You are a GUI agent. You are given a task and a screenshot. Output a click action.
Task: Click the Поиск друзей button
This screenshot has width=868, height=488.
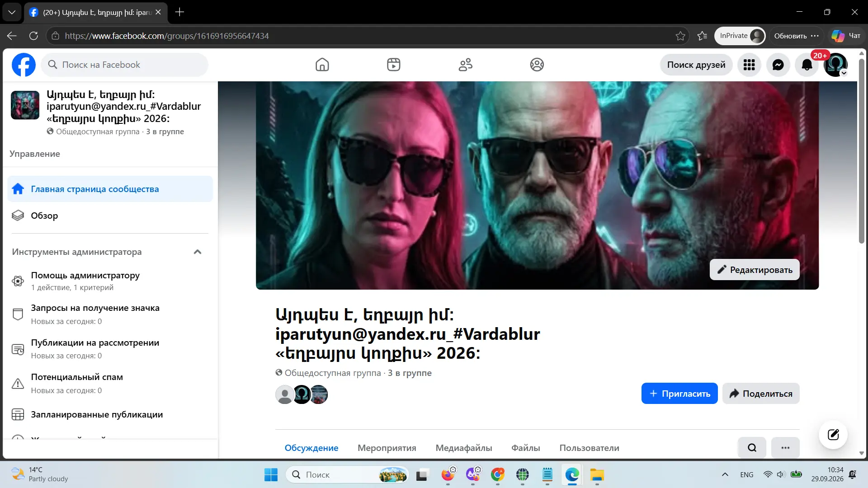click(x=696, y=65)
